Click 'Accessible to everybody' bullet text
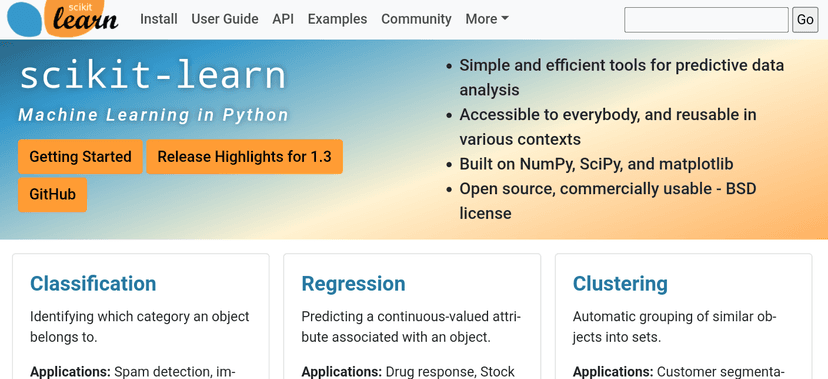Screen dimensions: 828x379 [608, 127]
